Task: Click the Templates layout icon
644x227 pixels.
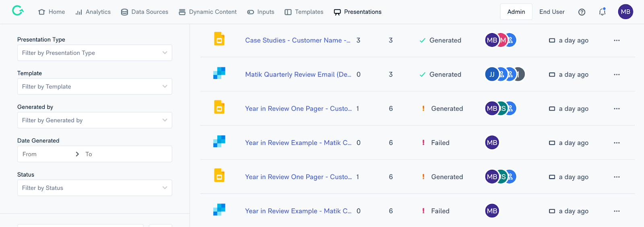Action: point(288,12)
